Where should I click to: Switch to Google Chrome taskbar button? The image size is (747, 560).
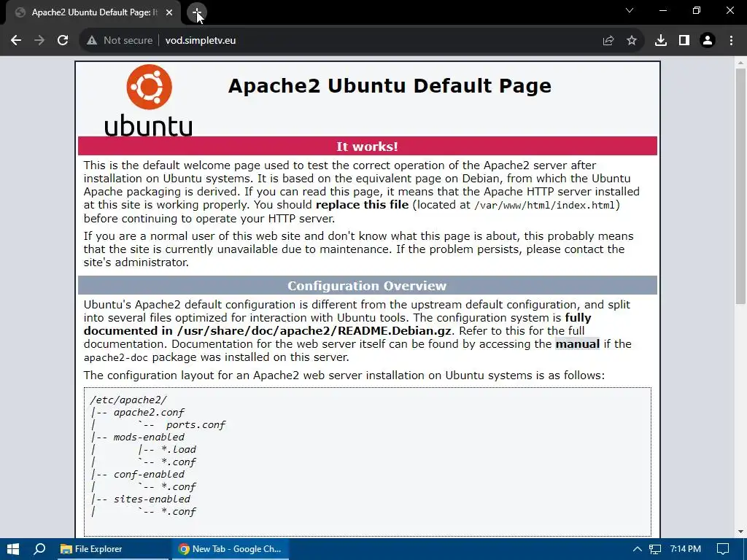point(230,549)
